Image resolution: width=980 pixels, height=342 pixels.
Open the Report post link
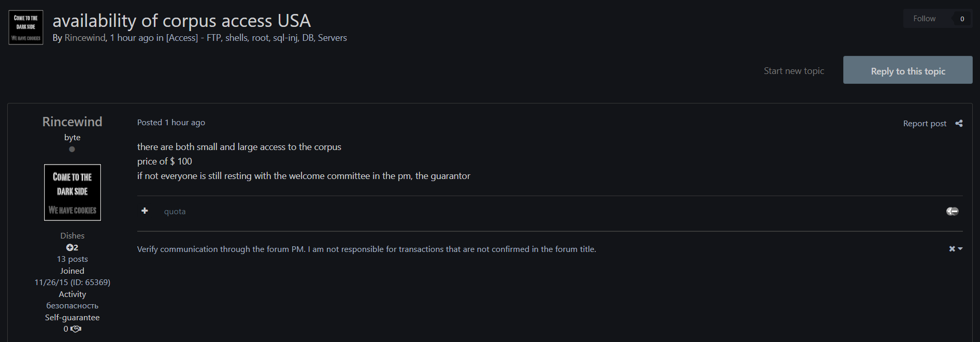[924, 123]
